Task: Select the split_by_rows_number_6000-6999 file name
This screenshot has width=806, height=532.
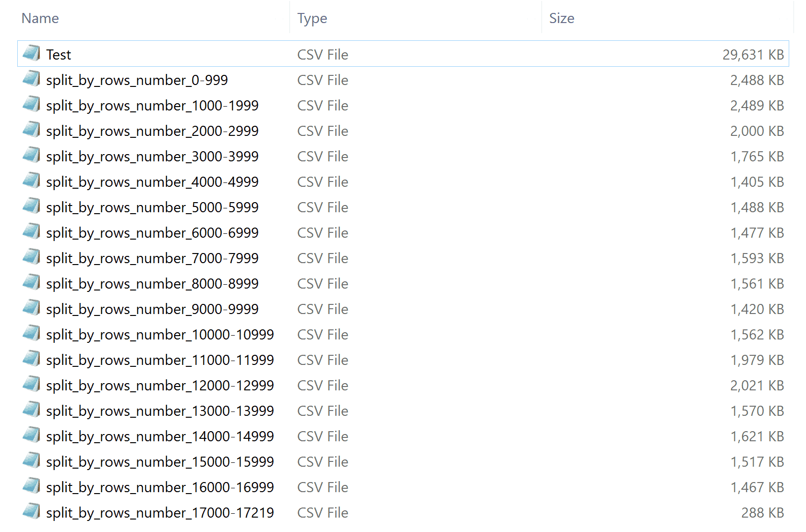Action: click(152, 233)
